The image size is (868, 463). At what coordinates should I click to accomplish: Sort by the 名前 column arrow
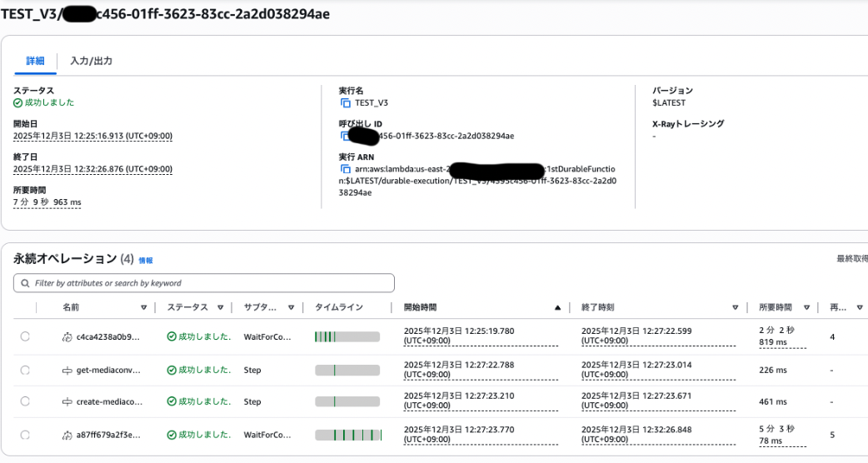[x=144, y=307]
